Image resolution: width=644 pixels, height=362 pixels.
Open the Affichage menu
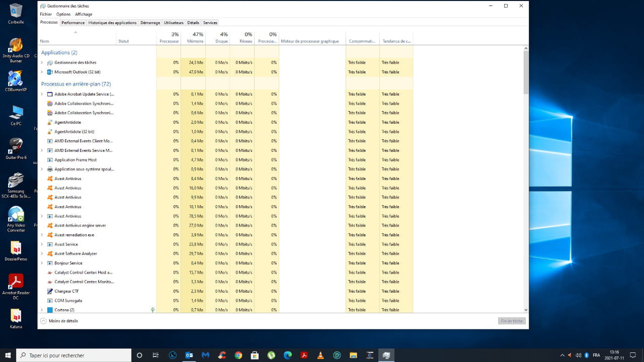pos(84,14)
